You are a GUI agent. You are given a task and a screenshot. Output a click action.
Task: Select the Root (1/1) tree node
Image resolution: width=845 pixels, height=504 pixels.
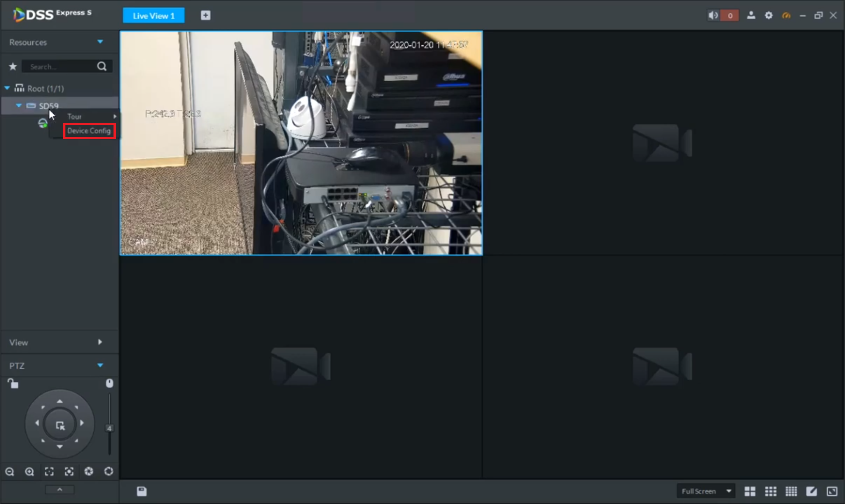45,88
